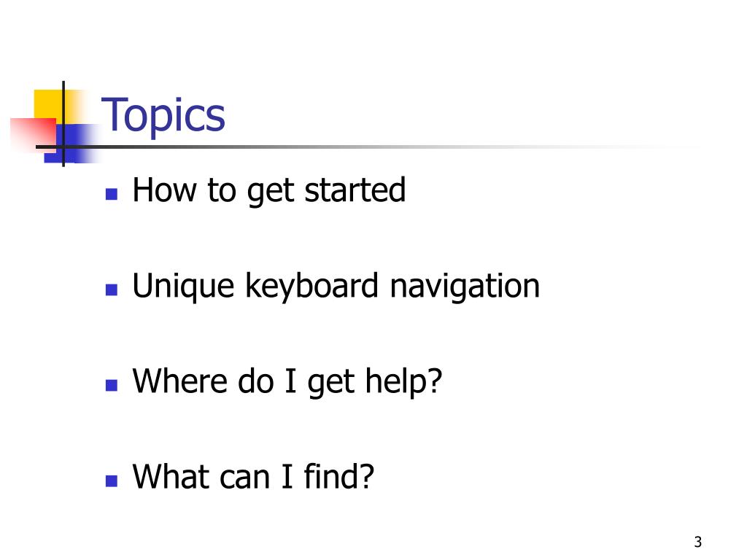The width and height of the screenshot is (747, 560).
Task: Click the word navigation in the second bullet
Action: (x=465, y=286)
